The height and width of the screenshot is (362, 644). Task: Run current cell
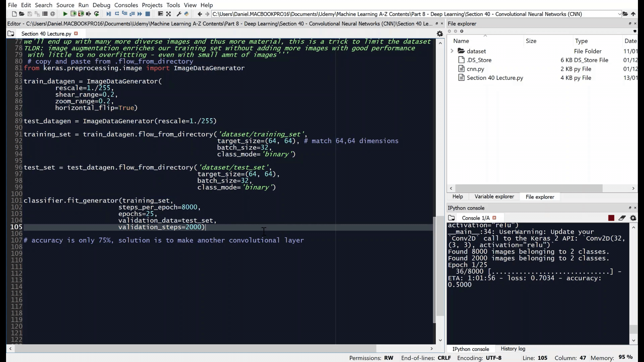(x=73, y=14)
